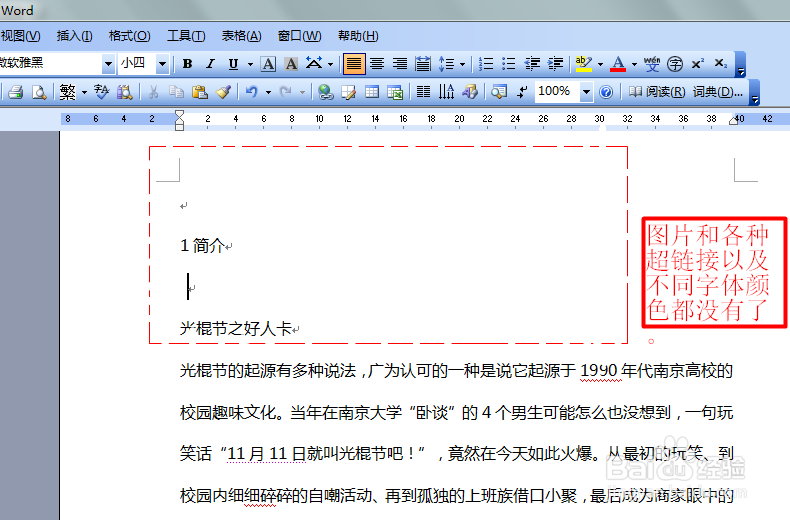Viewport: 790px width, 520px height.
Task: Apply character shading button
Action: pos(291,64)
